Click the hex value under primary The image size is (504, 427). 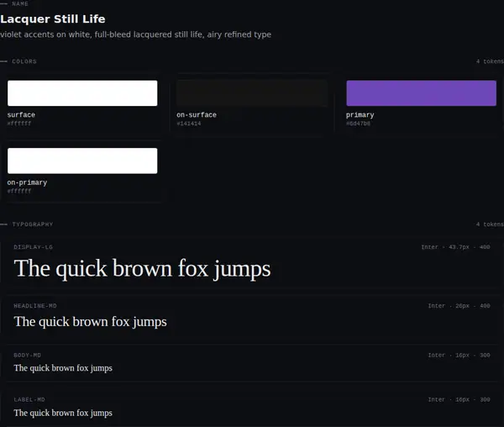(x=358, y=124)
